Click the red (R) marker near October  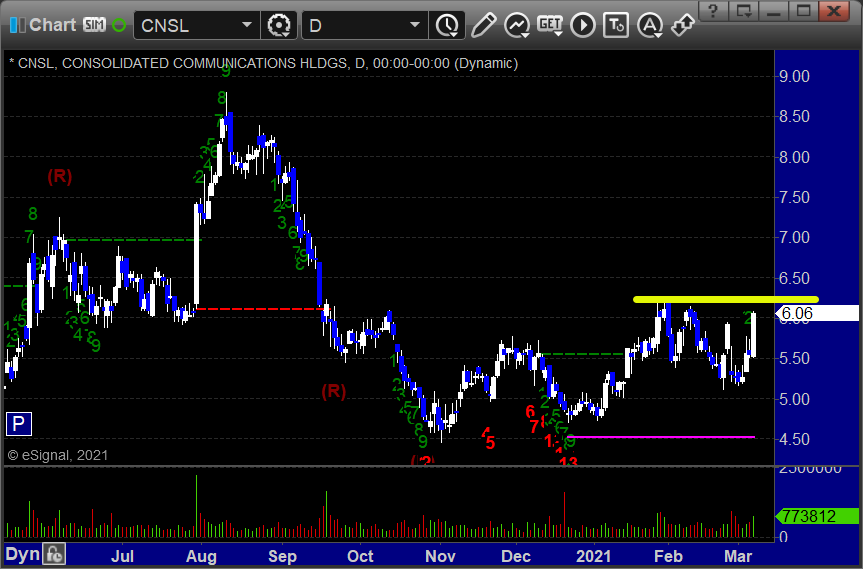[x=334, y=391]
